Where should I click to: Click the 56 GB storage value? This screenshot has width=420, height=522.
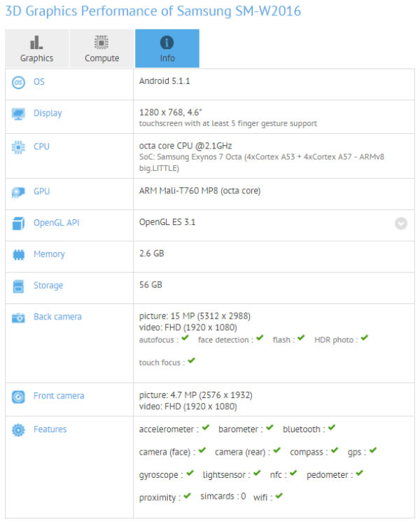[150, 285]
